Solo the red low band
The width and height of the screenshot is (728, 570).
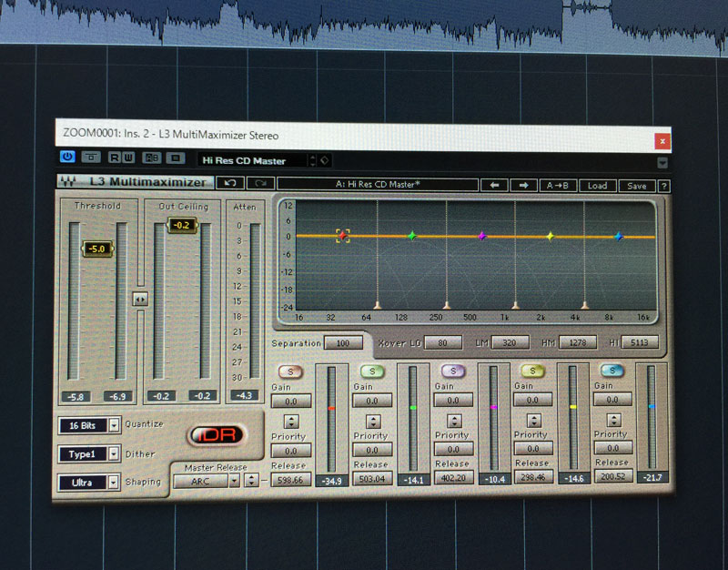coord(290,372)
